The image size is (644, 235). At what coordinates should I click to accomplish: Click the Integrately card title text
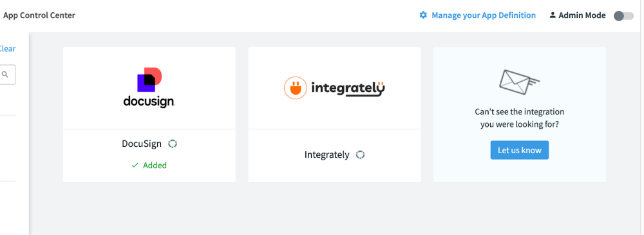click(x=327, y=155)
